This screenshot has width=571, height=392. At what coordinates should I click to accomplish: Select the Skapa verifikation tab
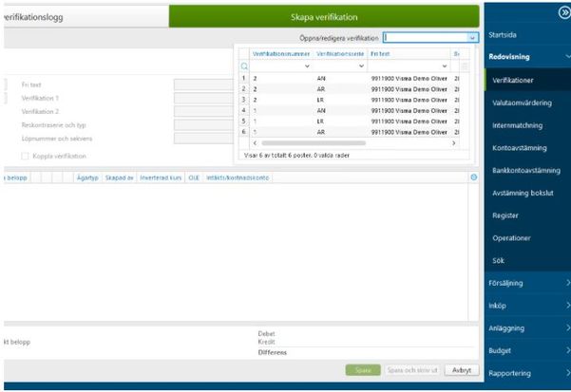pos(324,17)
